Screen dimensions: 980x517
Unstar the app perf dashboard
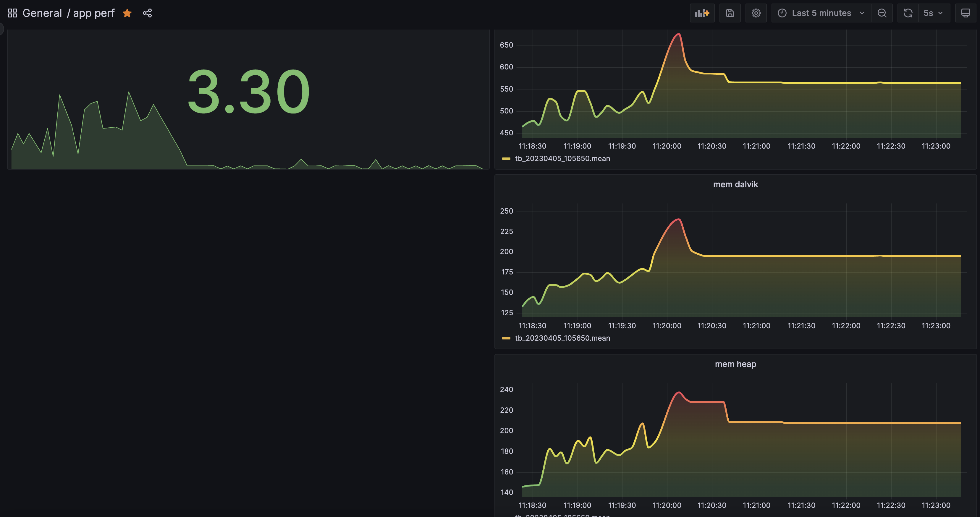click(x=127, y=13)
